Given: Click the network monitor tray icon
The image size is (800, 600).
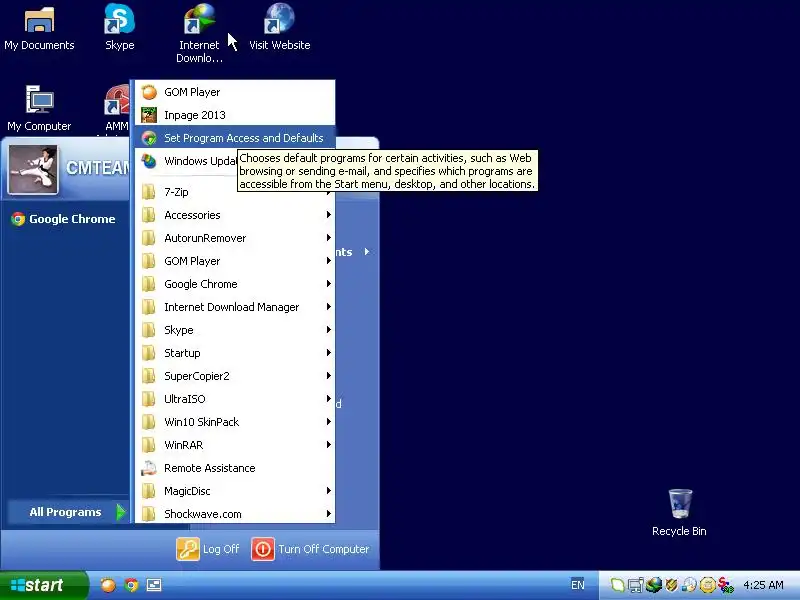Looking at the screenshot, I should click(x=636, y=585).
